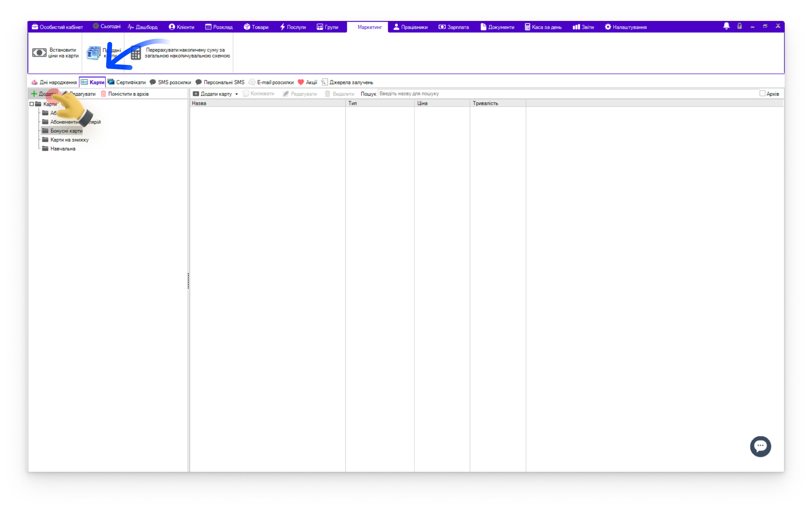Click Встановити ціни на карти money icon
The height and width of the screenshot is (508, 812).
pos(39,53)
